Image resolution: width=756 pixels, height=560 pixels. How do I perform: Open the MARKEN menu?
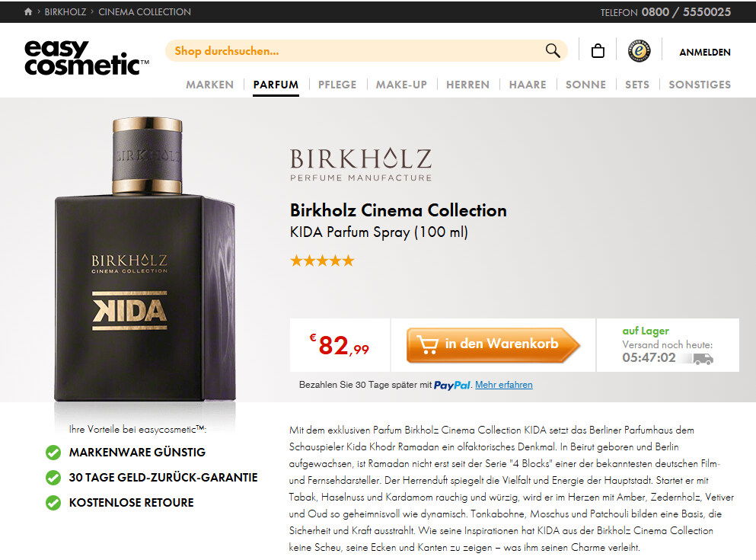[209, 85]
